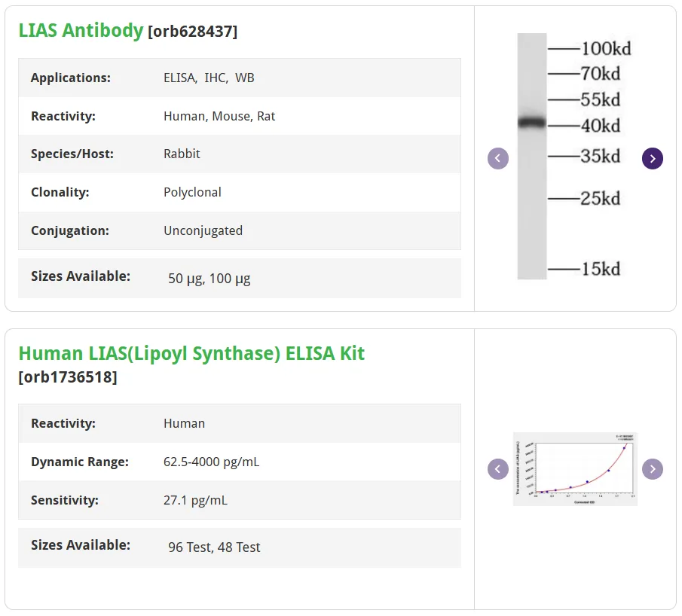
Task: Select the orb1736518 catalog number
Action: (68, 377)
